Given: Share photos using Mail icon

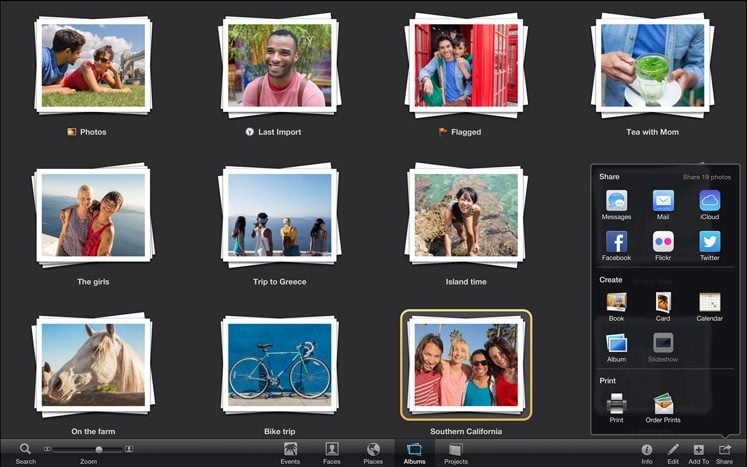Looking at the screenshot, I should coord(663,201).
